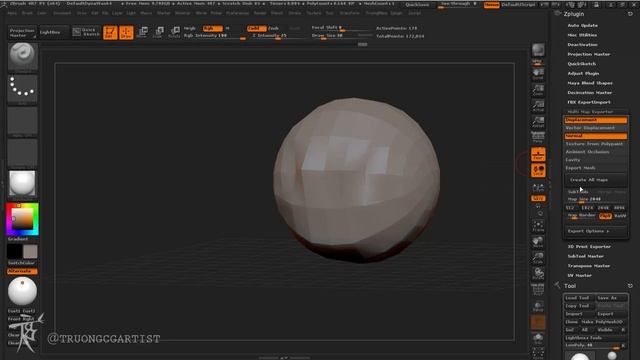
Task: Expand Deactivation section
Action: click(x=582, y=44)
